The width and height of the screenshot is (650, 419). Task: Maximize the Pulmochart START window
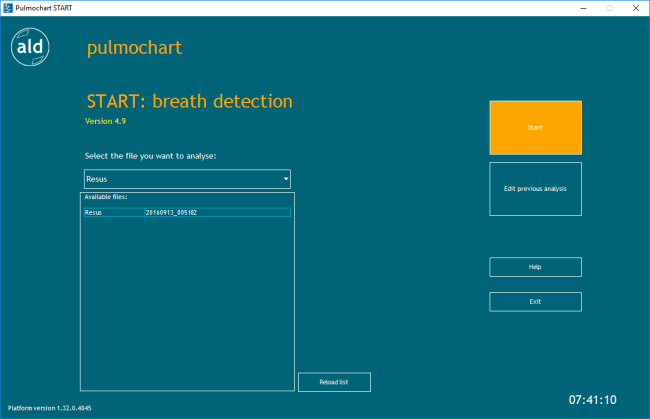pyautogui.click(x=607, y=7)
